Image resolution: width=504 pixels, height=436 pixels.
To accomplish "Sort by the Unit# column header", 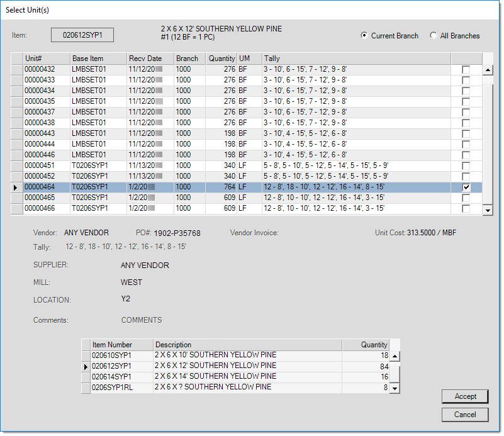I will 47,59.
